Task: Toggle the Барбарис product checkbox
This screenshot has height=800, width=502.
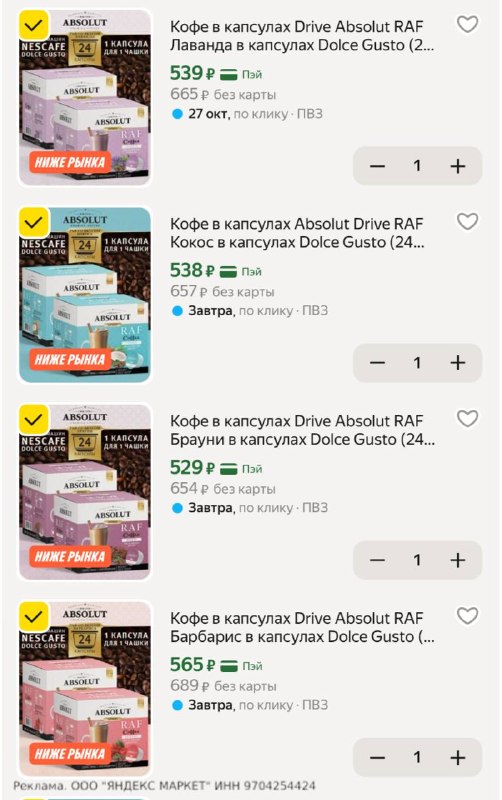Action: pos(34,616)
